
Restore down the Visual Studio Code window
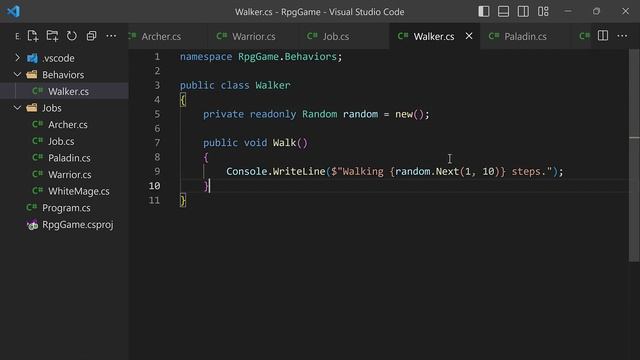click(596, 11)
